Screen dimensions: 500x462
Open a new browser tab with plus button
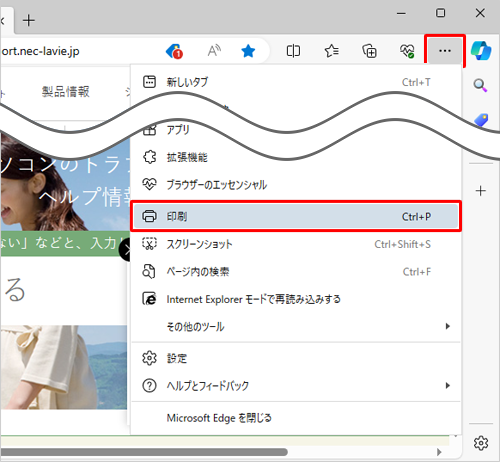point(29,20)
